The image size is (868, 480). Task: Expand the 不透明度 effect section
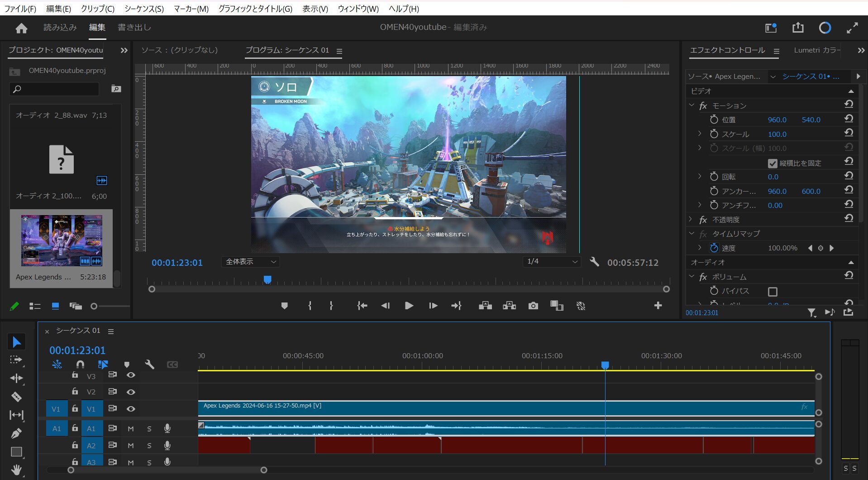691,219
